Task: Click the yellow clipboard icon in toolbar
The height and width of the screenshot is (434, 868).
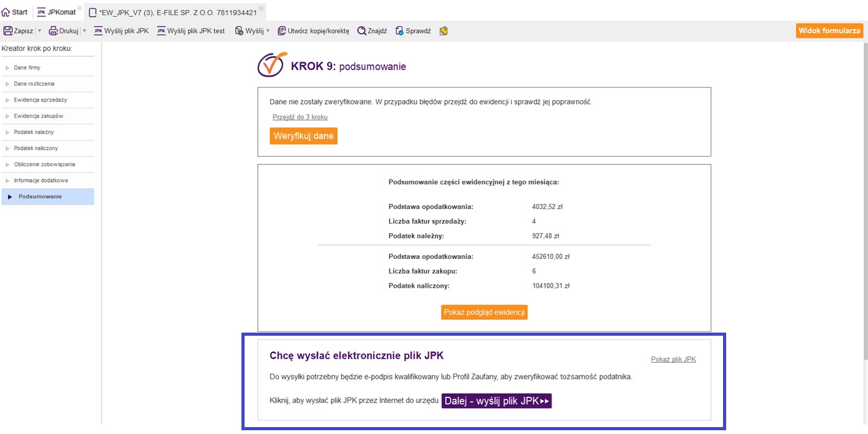Action: tap(444, 31)
